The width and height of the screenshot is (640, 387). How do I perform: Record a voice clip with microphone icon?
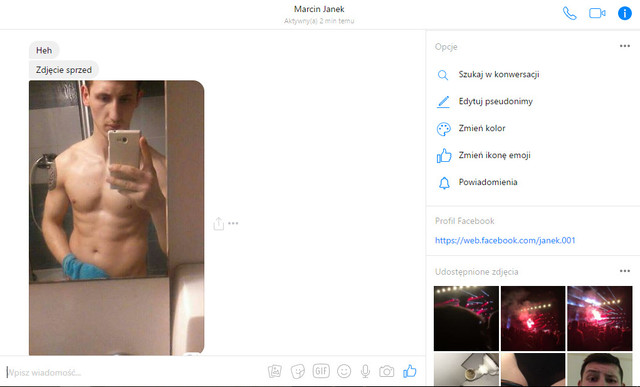(365, 371)
